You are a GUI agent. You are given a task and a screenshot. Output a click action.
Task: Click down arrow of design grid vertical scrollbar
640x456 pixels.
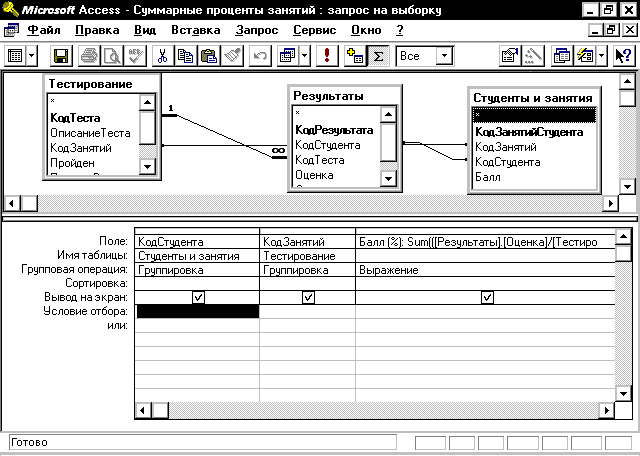pos(623,394)
